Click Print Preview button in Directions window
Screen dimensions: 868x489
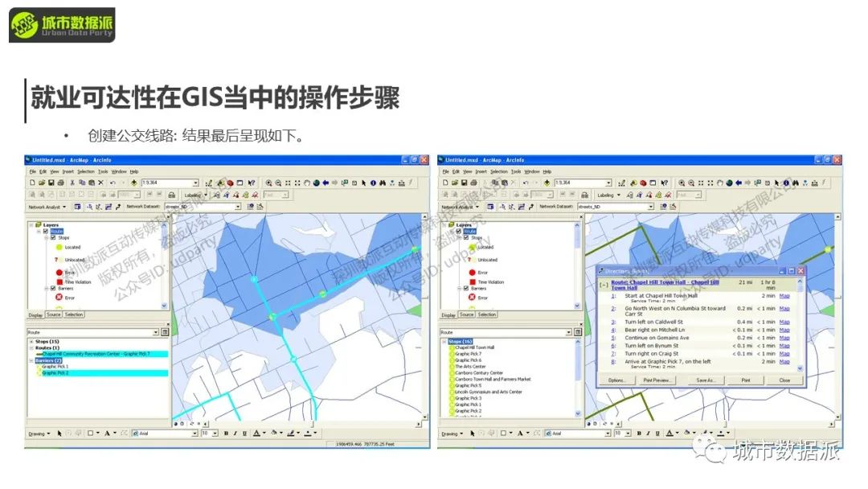click(657, 380)
